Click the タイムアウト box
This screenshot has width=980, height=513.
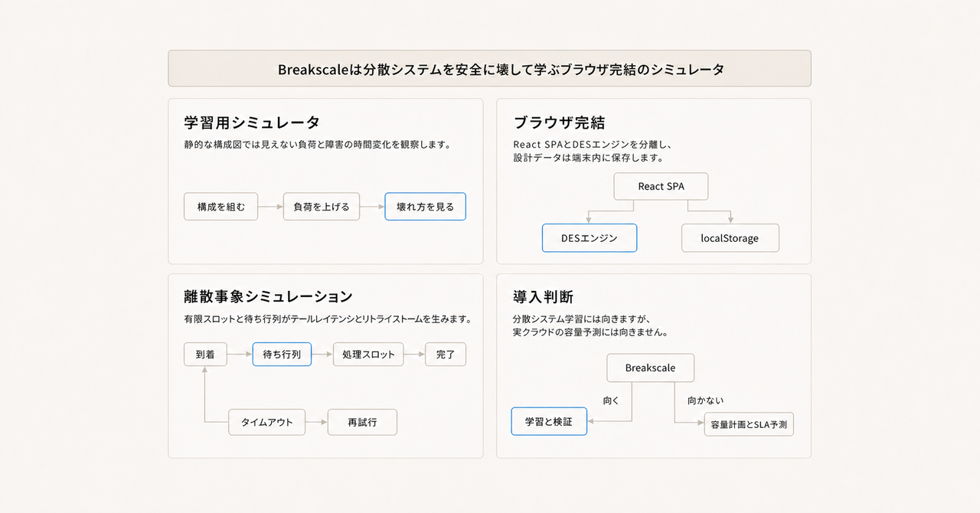[x=266, y=422]
